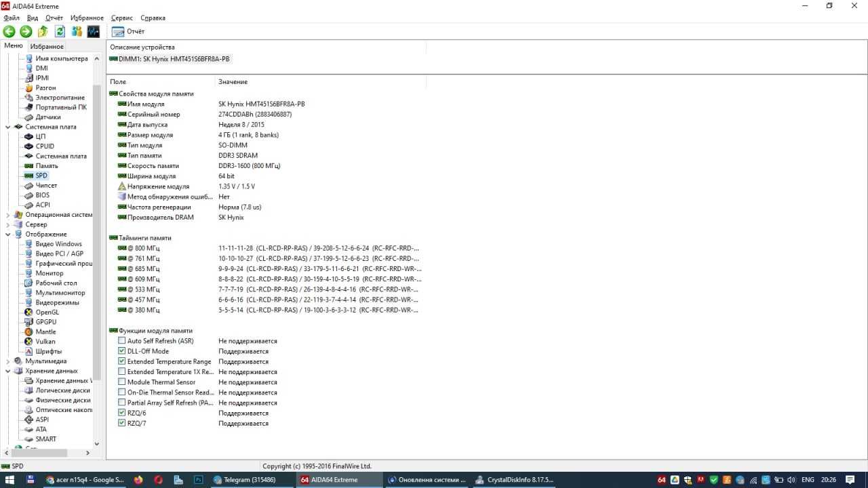The width and height of the screenshot is (868, 488).
Task: Open the Избранное menu in menu bar
Action: point(87,18)
